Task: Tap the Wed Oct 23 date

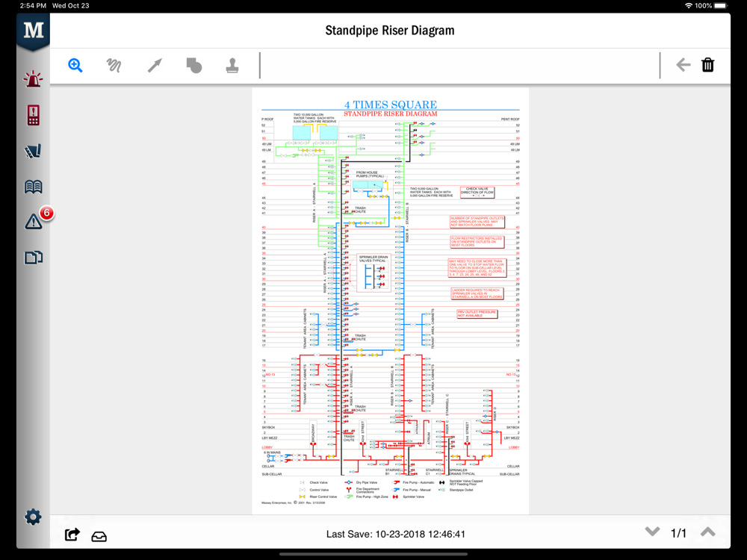Action: (x=70, y=6)
